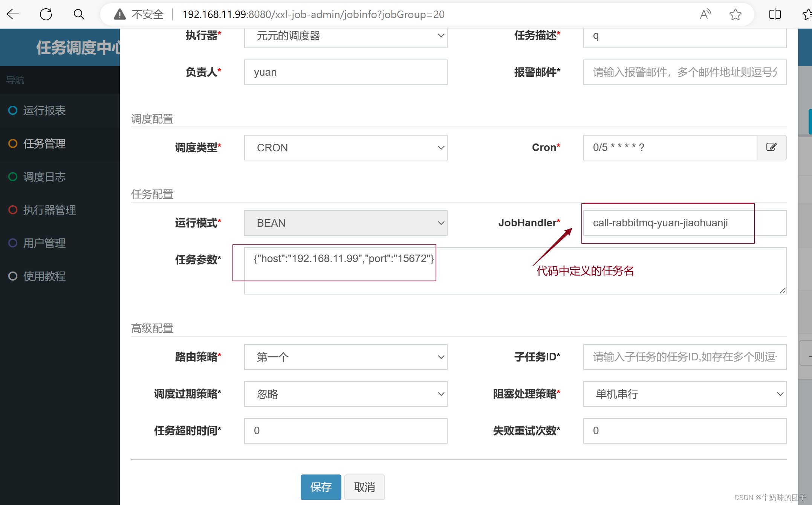Click the read aloud icon in address bar

point(705,14)
